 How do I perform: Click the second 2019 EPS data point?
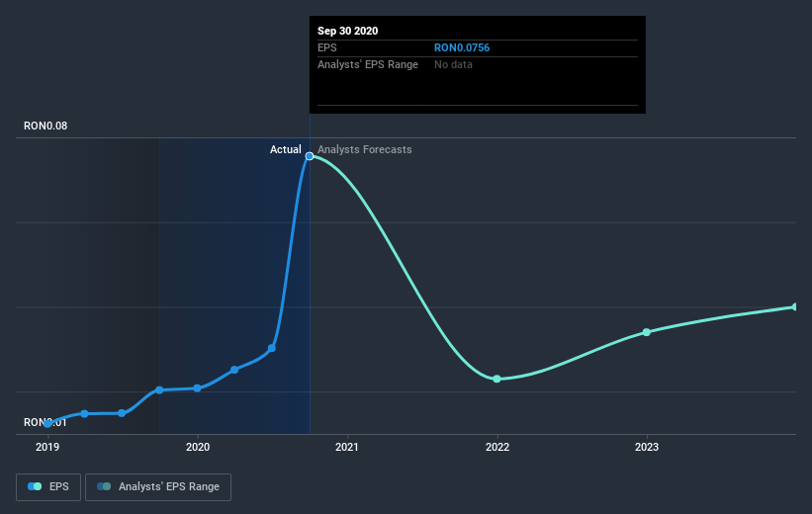(x=84, y=413)
